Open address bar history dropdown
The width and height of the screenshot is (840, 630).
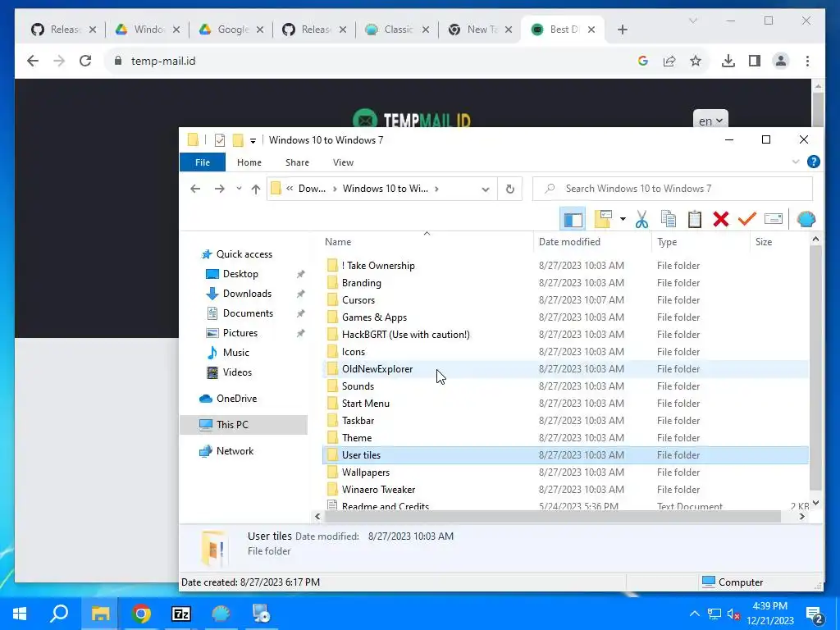486,189
